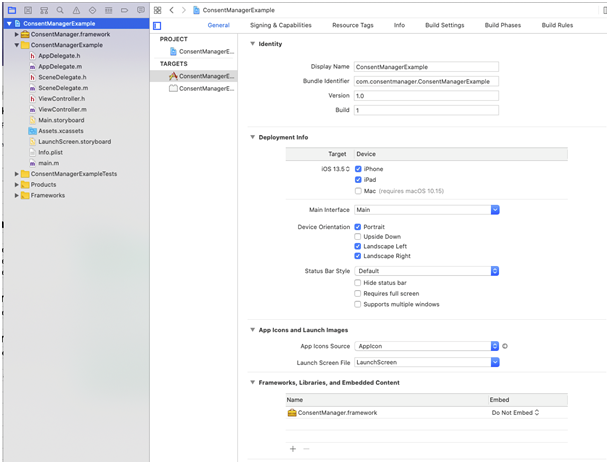Click the ConsentManagerExample breadcrumb file icon

[x=197, y=10]
